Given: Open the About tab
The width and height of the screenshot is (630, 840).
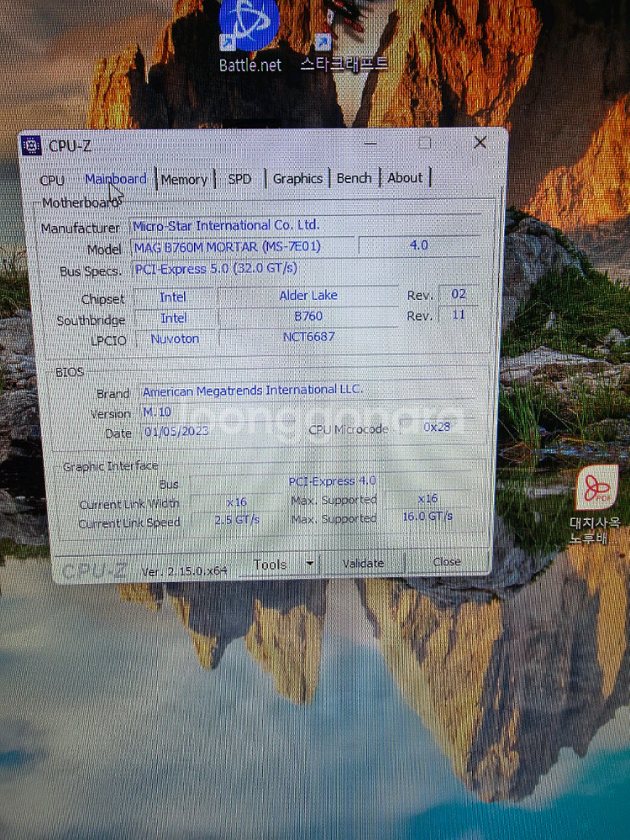Looking at the screenshot, I should [405, 177].
